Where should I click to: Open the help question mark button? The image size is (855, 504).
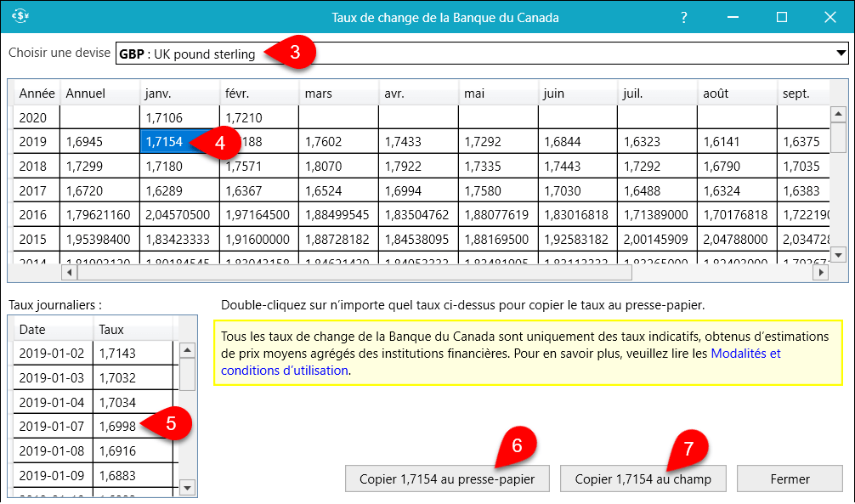coord(684,18)
